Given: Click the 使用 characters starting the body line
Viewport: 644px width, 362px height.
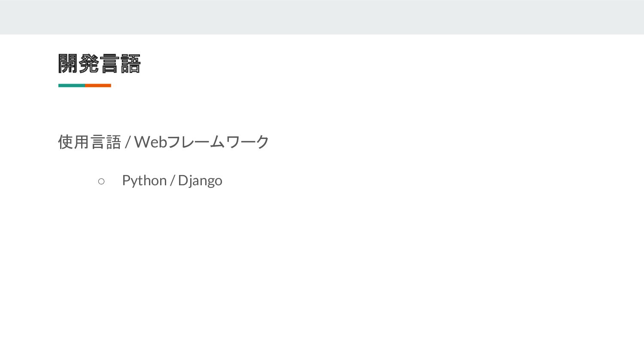Looking at the screenshot, I should 73,142.
